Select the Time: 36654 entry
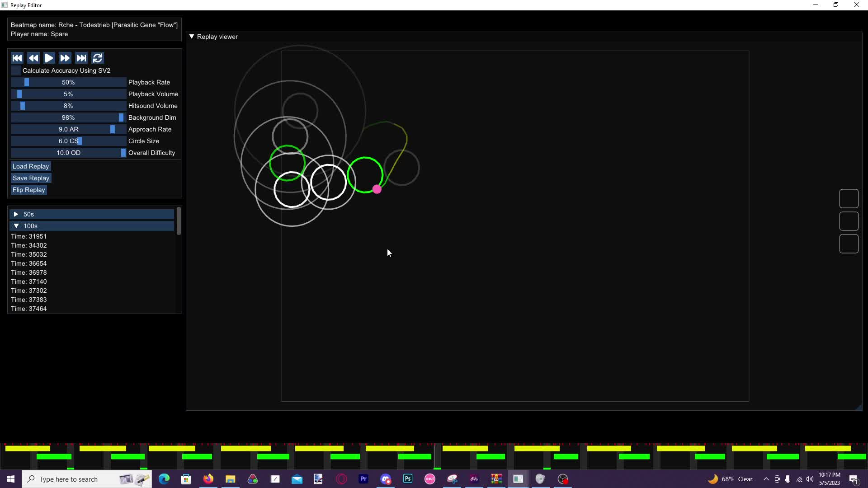868x488 pixels. tap(29, 263)
